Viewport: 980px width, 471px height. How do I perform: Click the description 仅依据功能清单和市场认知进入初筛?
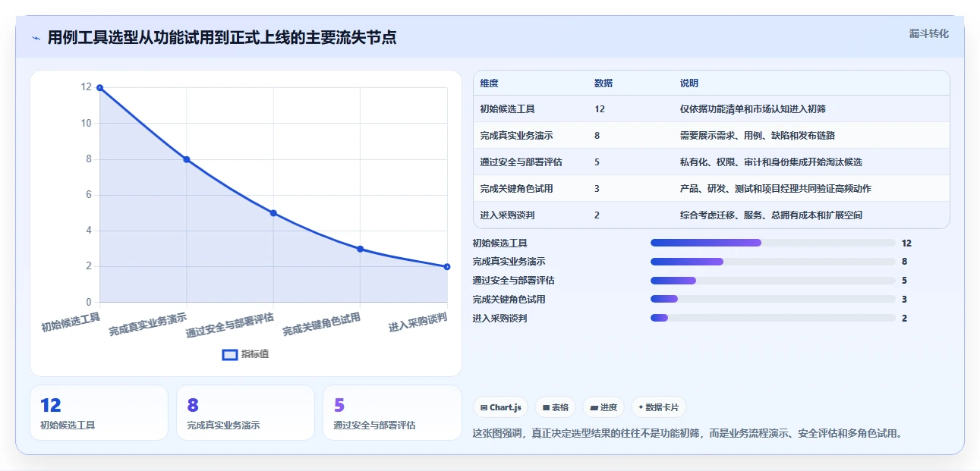pyautogui.click(x=753, y=109)
